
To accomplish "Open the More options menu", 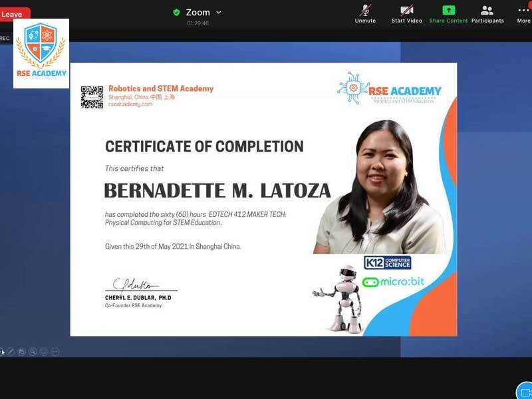I will [x=523, y=13].
